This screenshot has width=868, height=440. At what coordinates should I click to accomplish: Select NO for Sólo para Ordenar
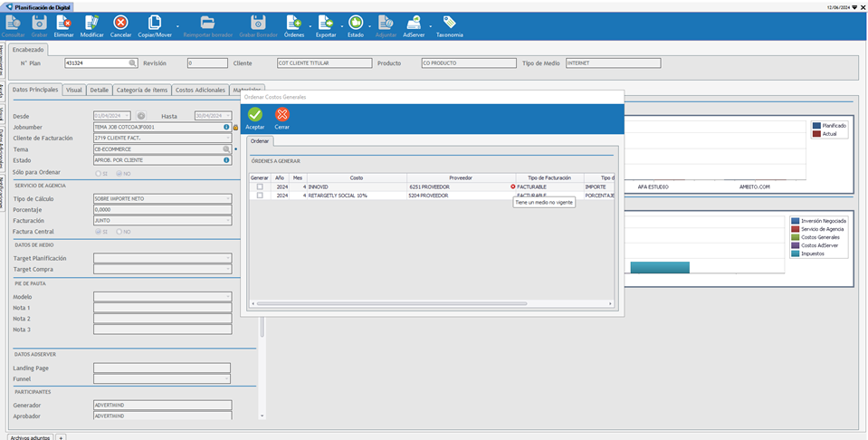pyautogui.click(x=119, y=173)
